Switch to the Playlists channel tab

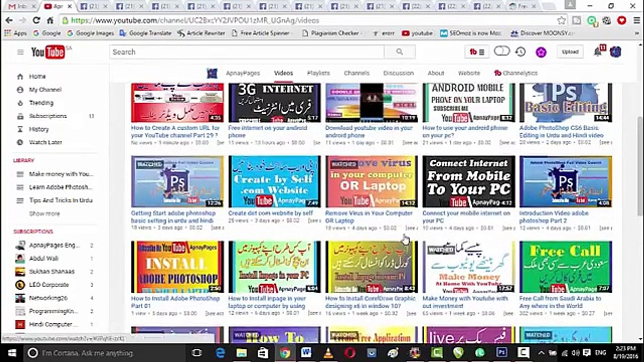[x=318, y=73]
